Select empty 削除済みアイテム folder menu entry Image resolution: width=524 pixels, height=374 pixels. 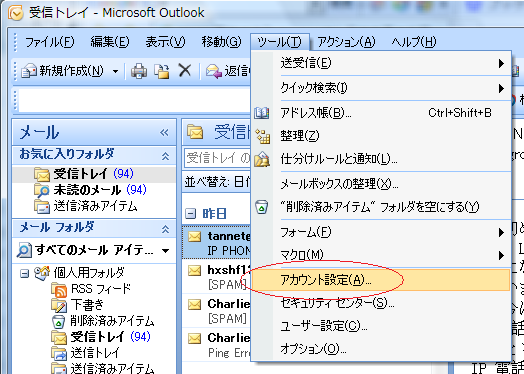[x=381, y=207]
